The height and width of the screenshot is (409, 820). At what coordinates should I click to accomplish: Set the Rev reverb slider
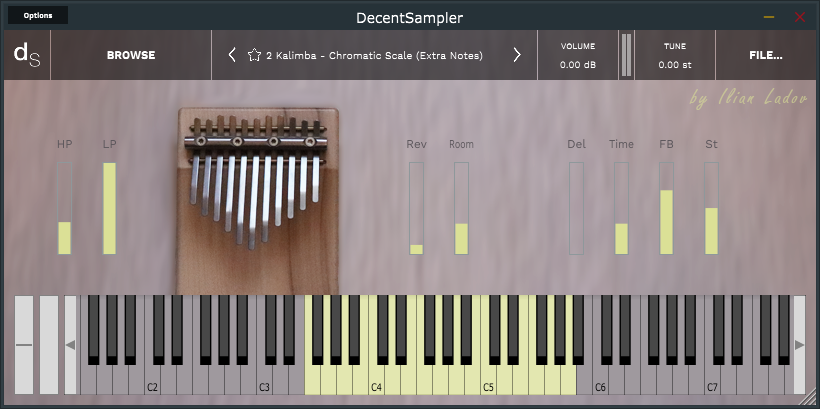tap(416, 208)
